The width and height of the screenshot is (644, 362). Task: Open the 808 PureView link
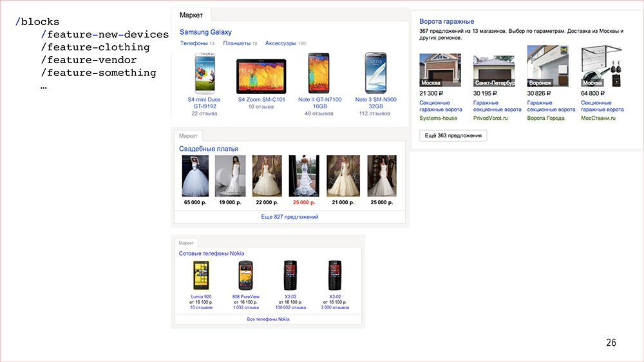point(245,297)
